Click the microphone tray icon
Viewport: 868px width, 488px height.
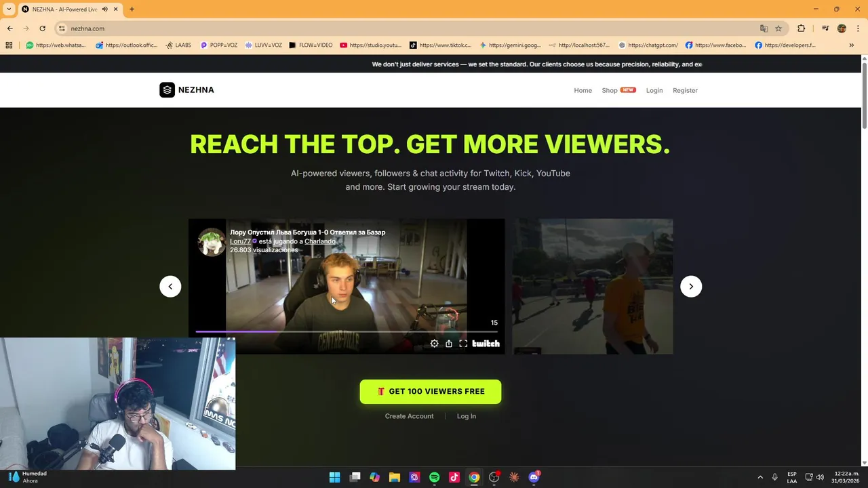pos(774,477)
